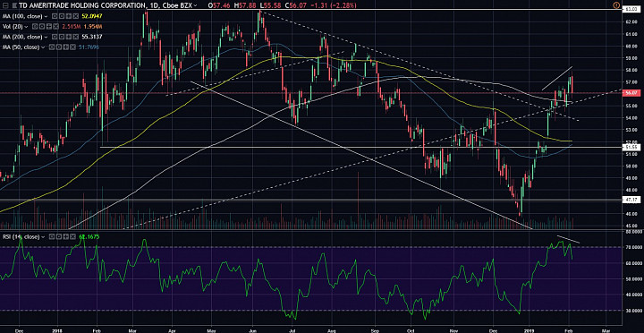Remove MA (200, close) with its X icon
The width and height of the screenshot is (644, 333).
point(75,37)
